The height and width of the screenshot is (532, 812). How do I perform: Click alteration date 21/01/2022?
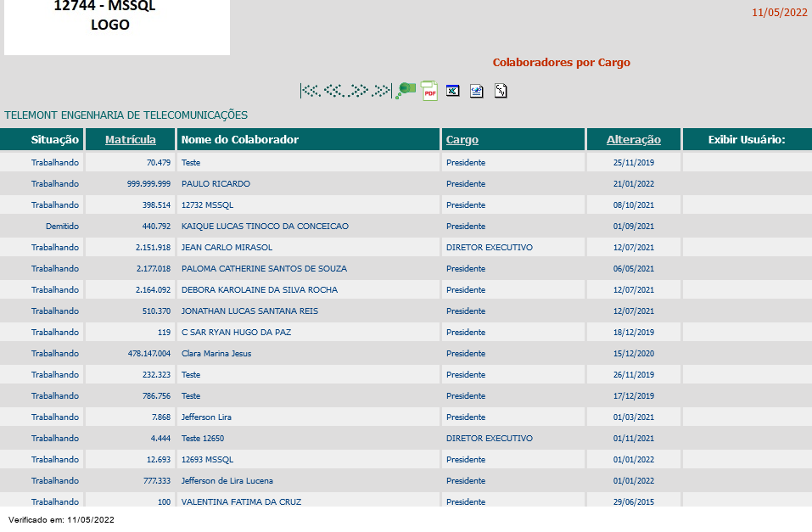coord(634,184)
